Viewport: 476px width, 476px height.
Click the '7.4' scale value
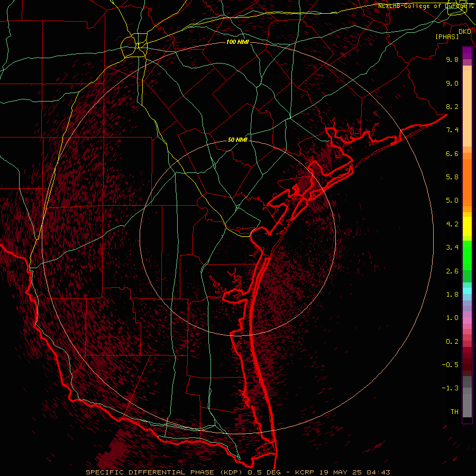tap(452, 130)
